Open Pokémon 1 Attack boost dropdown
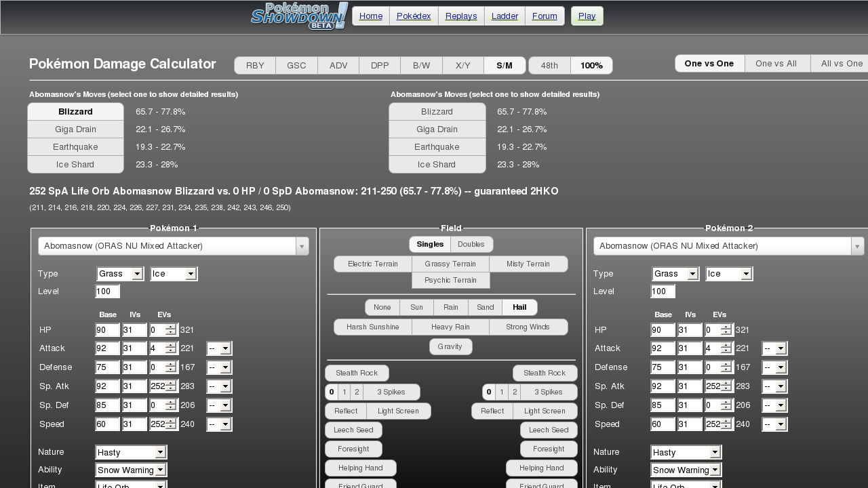The image size is (868, 488). [x=220, y=348]
